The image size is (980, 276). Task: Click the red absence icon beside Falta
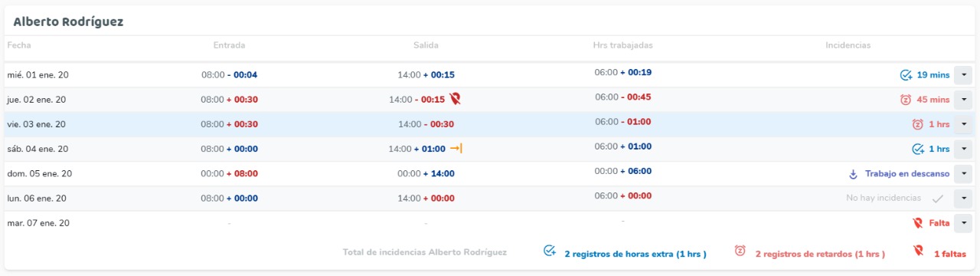click(918, 223)
